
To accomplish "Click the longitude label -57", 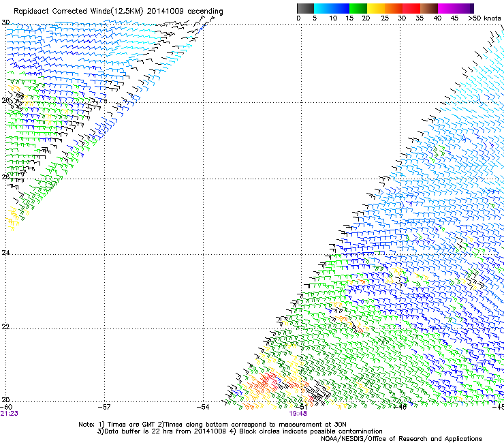I will 104,407.
